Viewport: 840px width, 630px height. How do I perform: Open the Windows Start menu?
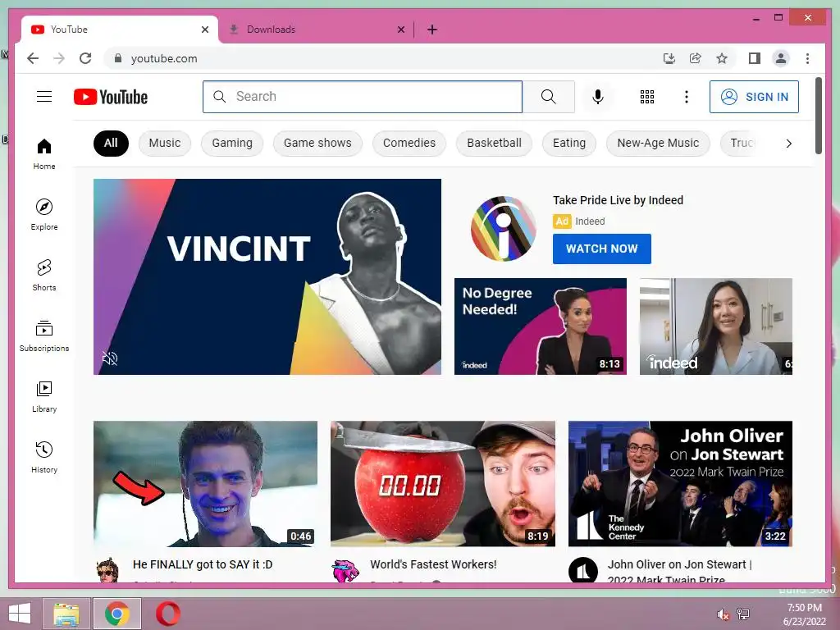pos(20,614)
